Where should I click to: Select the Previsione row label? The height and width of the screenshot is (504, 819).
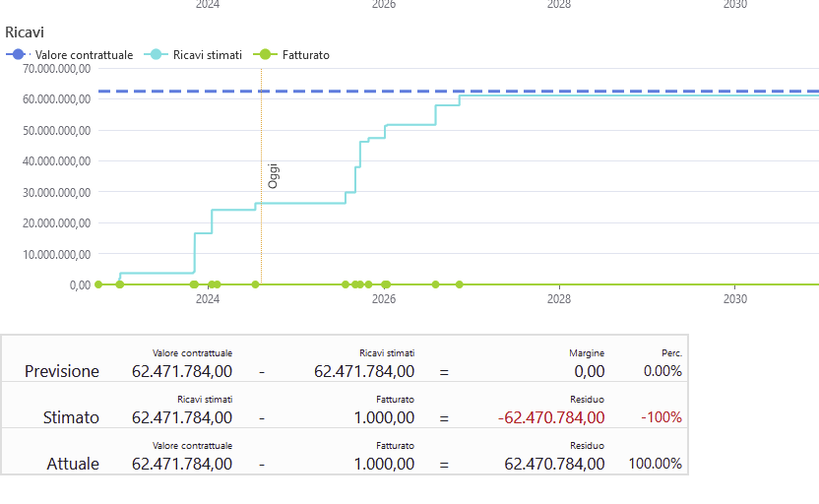pyautogui.click(x=62, y=371)
